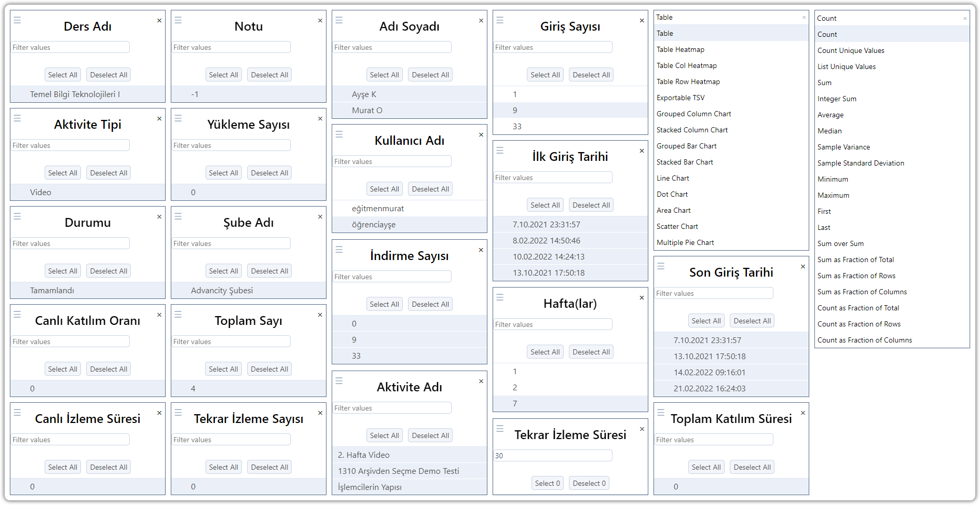Click the drag handle on Hafta(lar) panel
The height and width of the screenshot is (505, 980).
click(x=500, y=297)
